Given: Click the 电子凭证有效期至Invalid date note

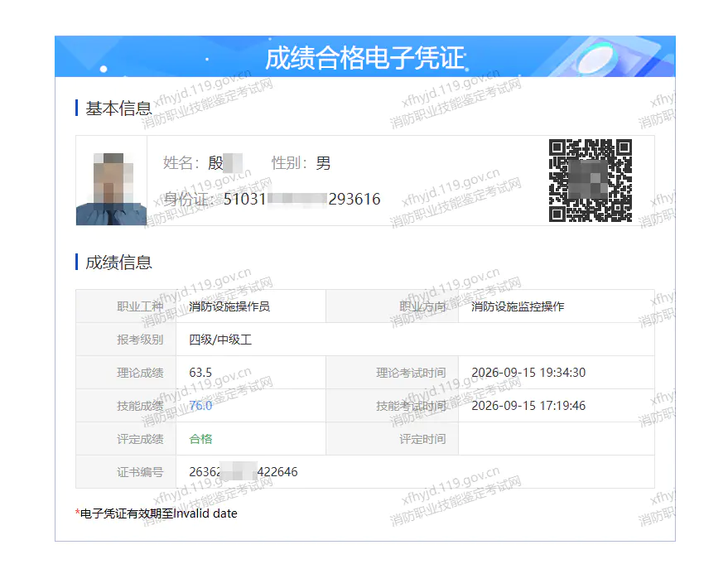Looking at the screenshot, I should [157, 513].
